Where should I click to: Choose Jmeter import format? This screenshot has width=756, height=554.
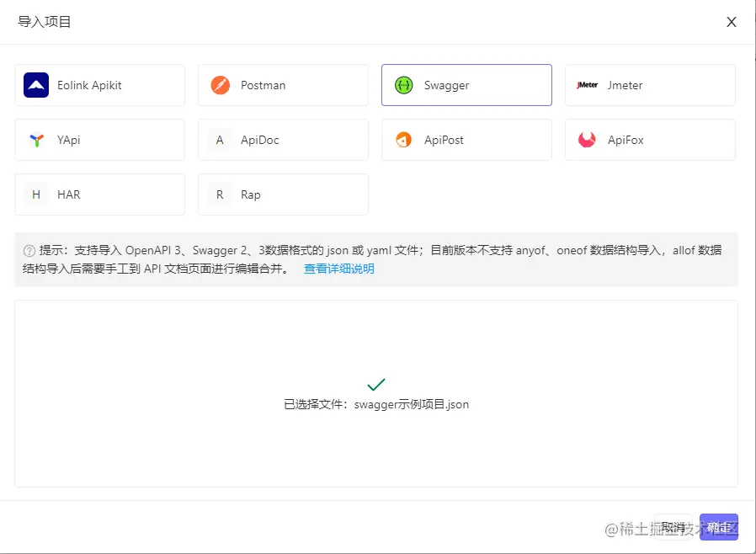[650, 85]
